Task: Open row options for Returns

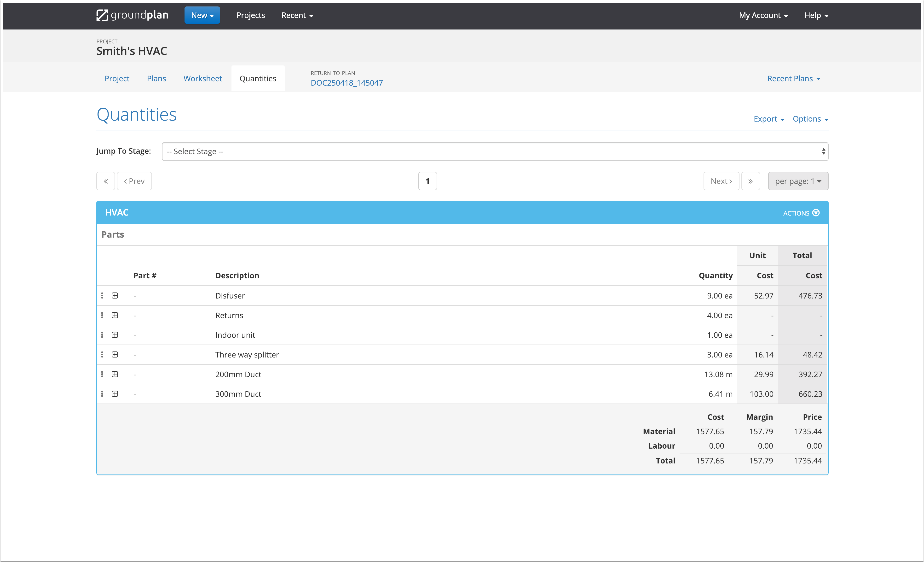Action: (102, 315)
